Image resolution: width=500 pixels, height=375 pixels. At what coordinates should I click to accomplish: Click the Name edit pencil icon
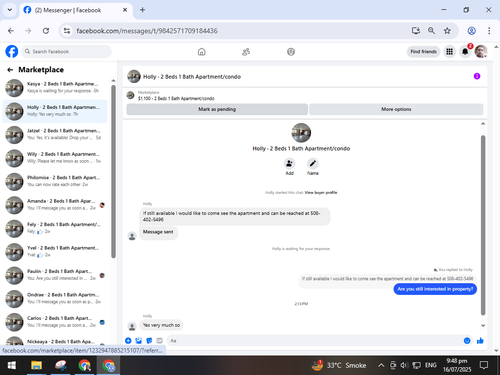pos(312,164)
